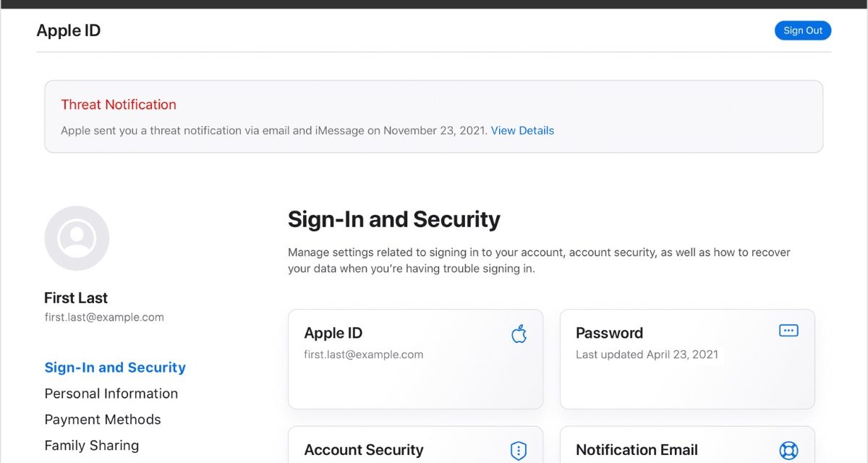Click the Last updated April 23, 2021 text
Image resolution: width=868 pixels, height=463 pixels.
pos(647,354)
